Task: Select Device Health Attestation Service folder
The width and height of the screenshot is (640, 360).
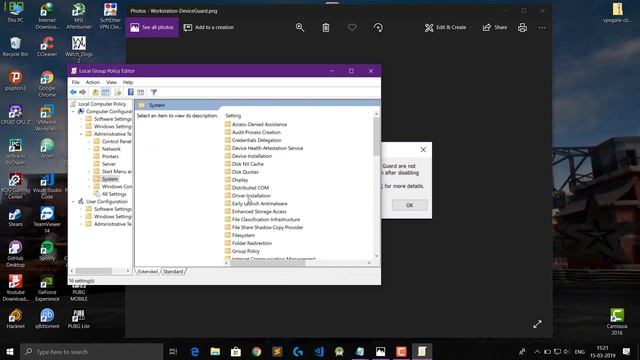Action: [x=264, y=148]
